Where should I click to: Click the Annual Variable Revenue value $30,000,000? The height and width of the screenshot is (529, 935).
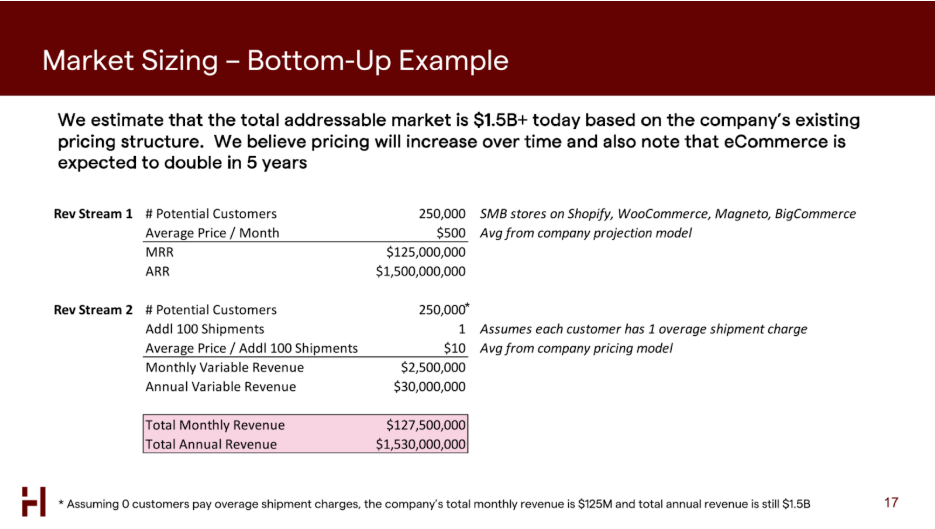432,386
